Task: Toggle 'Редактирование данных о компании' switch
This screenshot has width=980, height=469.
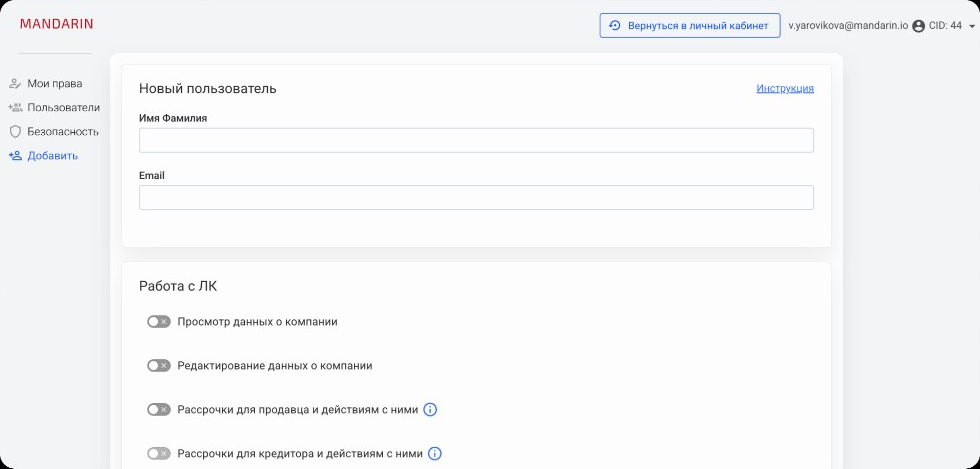Action: 159,366
